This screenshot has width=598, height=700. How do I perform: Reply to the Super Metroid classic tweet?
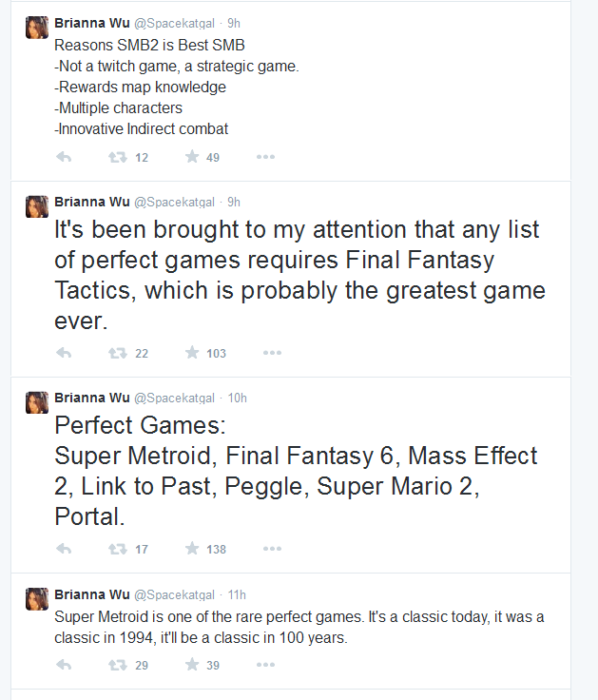[x=64, y=665]
